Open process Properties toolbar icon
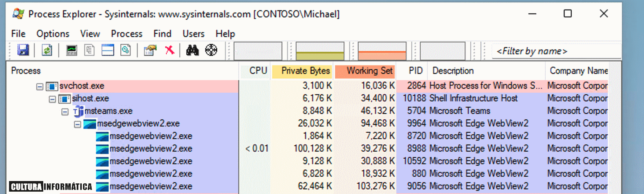The image size is (644, 194). [x=150, y=50]
